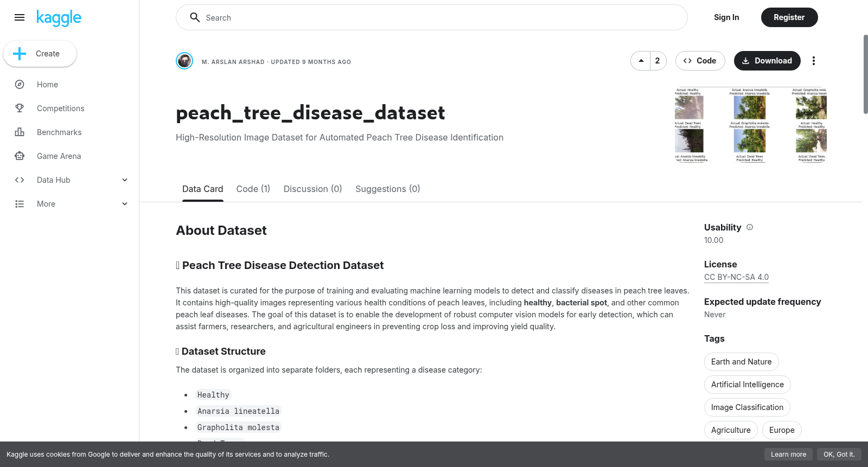Viewport: 868px width, 467px height.
Task: Click the page vertical scrollbar
Action: (865, 74)
